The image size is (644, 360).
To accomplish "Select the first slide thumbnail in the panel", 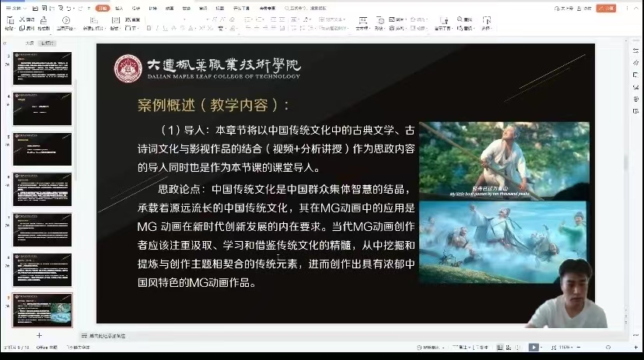I will [x=41, y=68].
